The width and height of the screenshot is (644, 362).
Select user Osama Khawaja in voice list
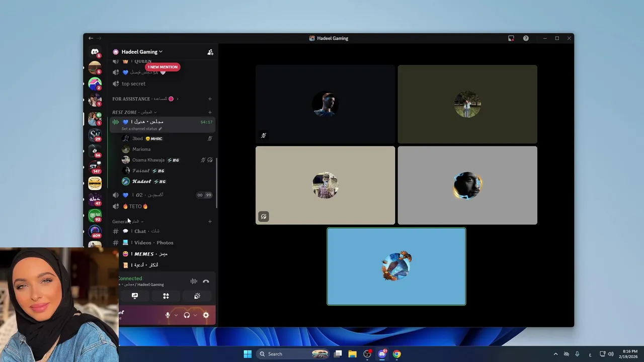tap(168, 160)
